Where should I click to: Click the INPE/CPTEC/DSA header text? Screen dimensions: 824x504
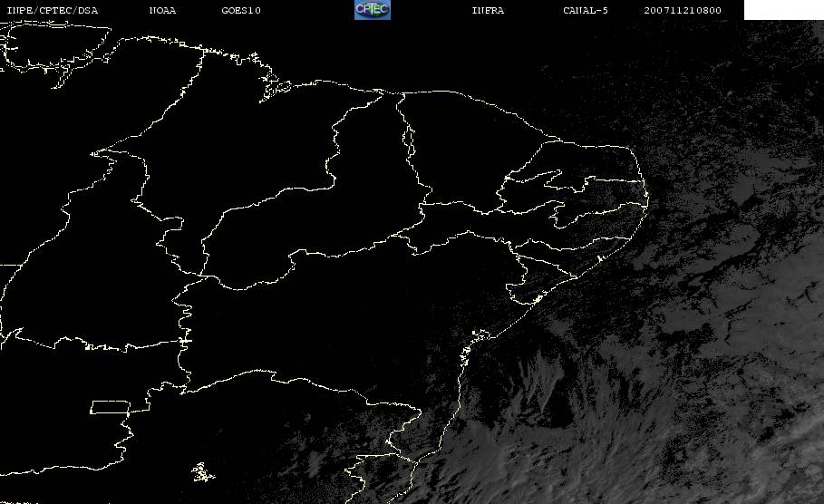(52, 11)
